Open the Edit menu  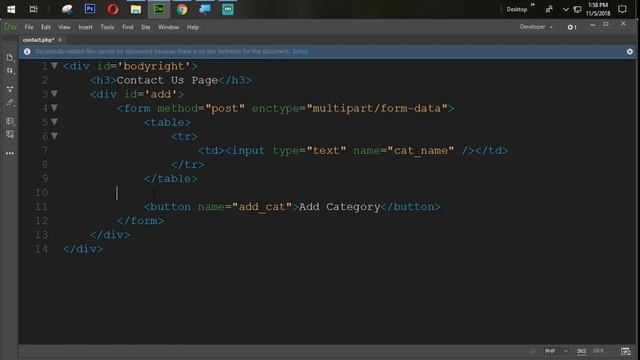click(x=46, y=27)
